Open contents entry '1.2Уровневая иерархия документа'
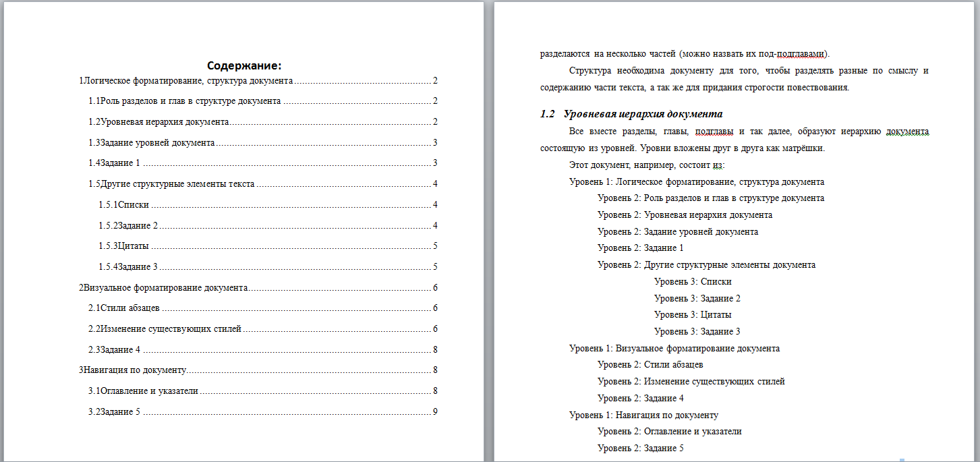 click(264, 122)
